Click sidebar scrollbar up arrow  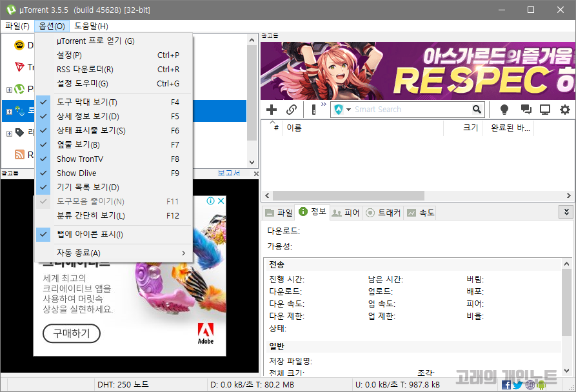pos(252,40)
